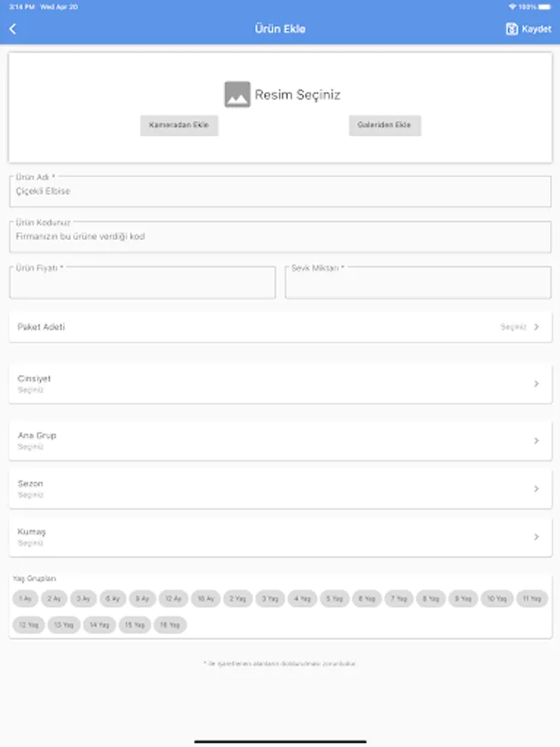The height and width of the screenshot is (747, 560).
Task: Toggle the 3 Yaş chip
Action: click(x=270, y=598)
